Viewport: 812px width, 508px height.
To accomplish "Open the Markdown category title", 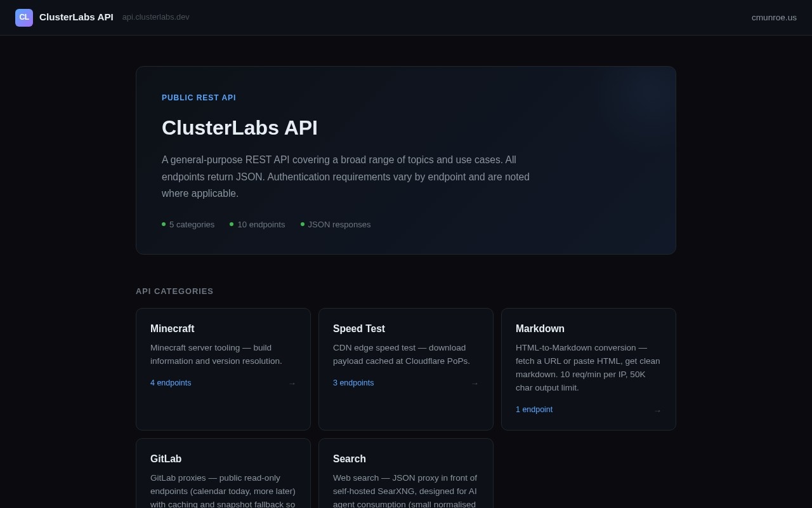I will tap(540, 329).
